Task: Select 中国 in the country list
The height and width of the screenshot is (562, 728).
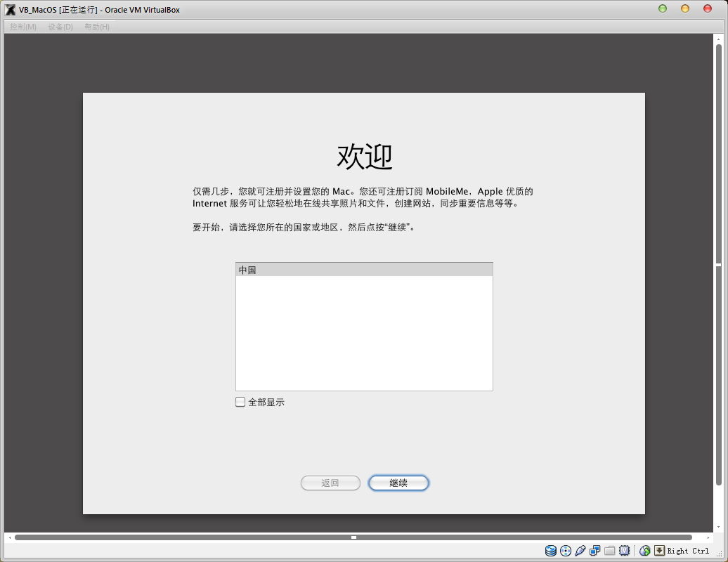Action: (x=364, y=270)
